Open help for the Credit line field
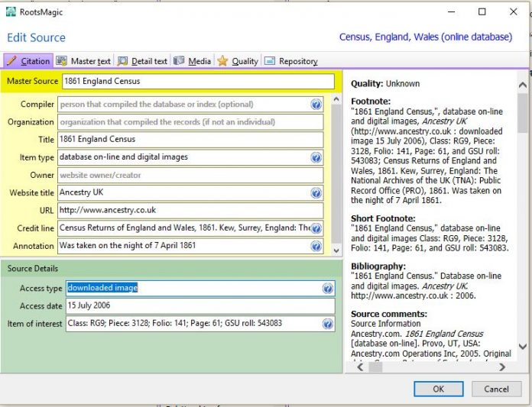The image size is (532, 407). point(316,228)
